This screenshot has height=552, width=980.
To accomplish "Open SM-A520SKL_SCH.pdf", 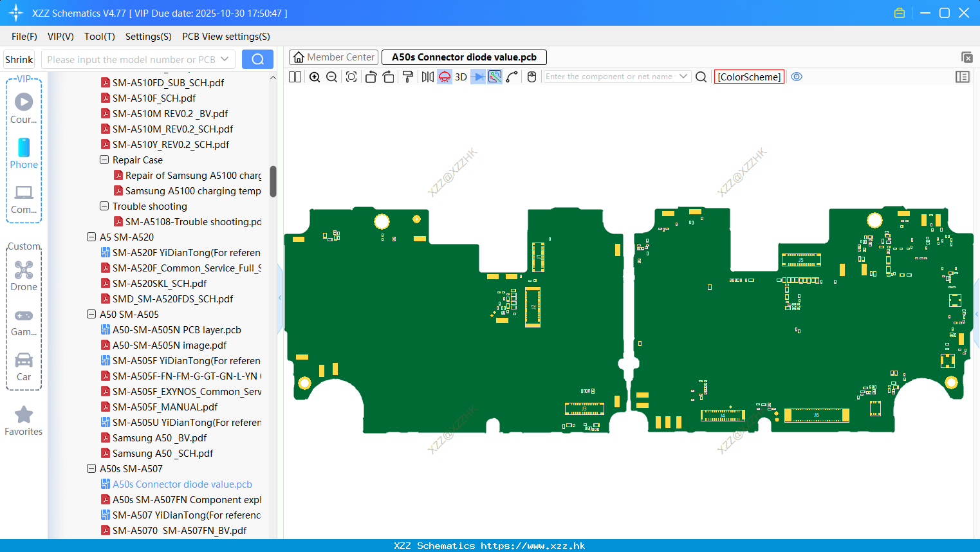I will pyautogui.click(x=160, y=283).
